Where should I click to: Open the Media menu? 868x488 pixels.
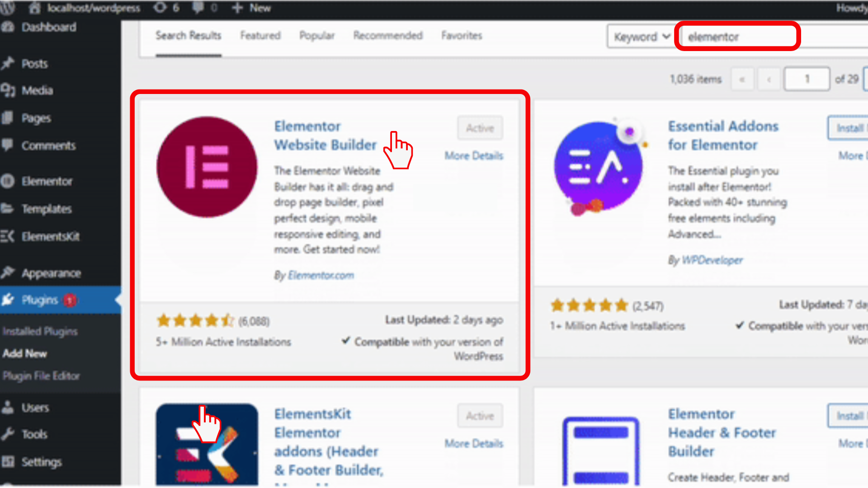38,90
